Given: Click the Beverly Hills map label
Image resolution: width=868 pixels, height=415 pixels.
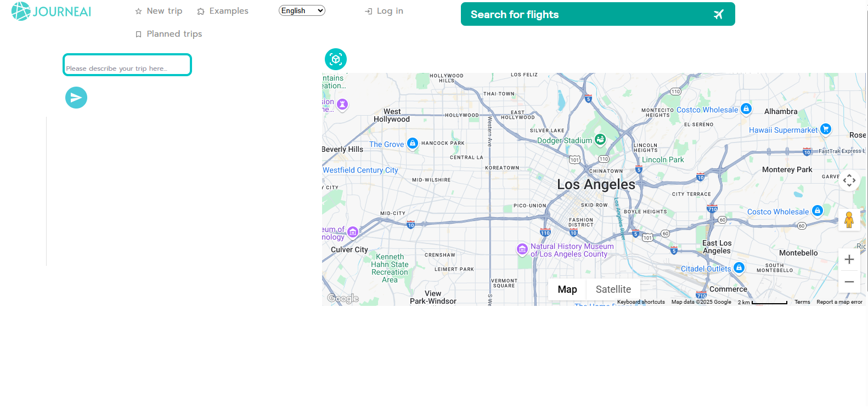Looking at the screenshot, I should point(343,149).
